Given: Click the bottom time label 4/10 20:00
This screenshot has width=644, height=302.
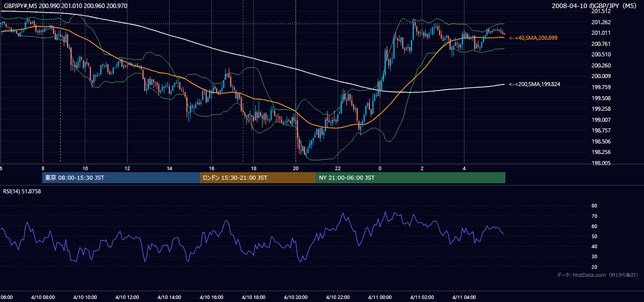Looking at the screenshot, I should pyautogui.click(x=296, y=297).
